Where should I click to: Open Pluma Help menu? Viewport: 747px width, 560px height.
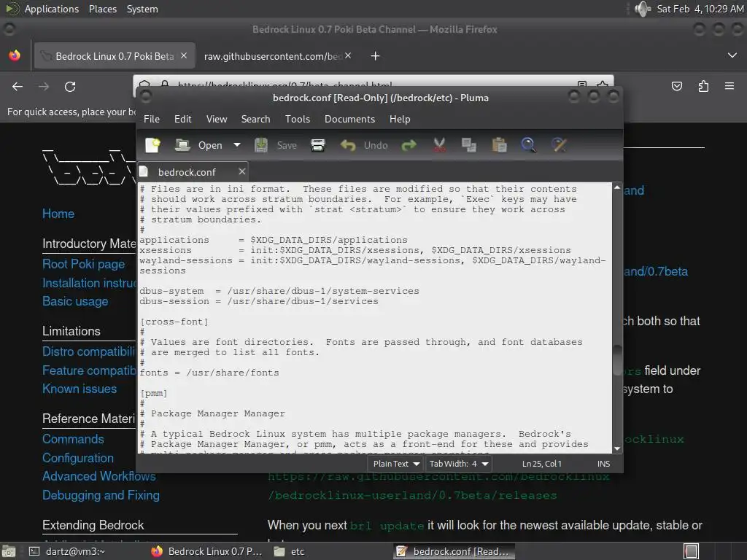click(400, 119)
